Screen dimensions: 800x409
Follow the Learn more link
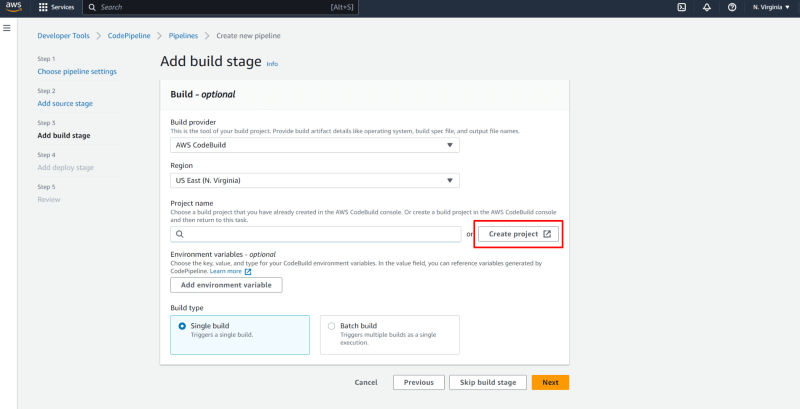[226, 271]
